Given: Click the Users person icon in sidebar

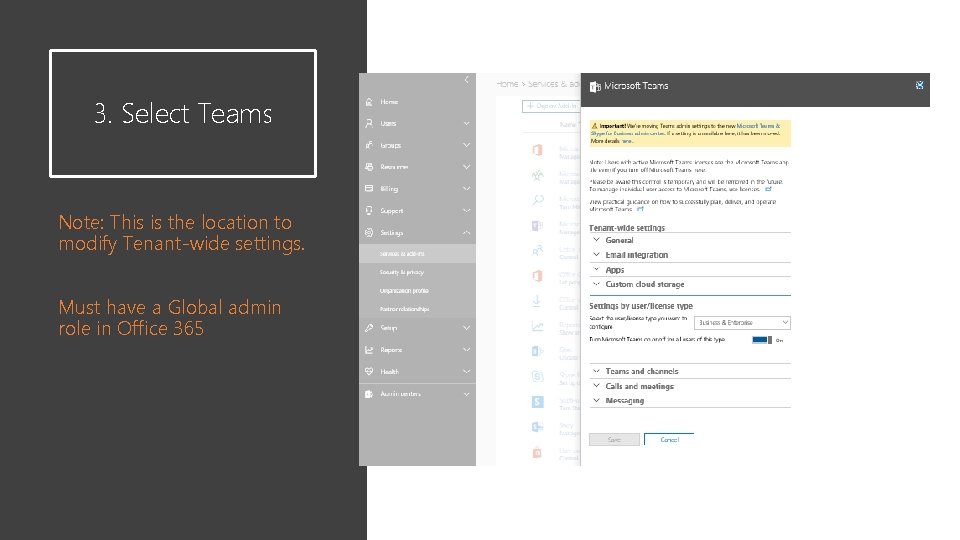Looking at the screenshot, I should (369, 123).
